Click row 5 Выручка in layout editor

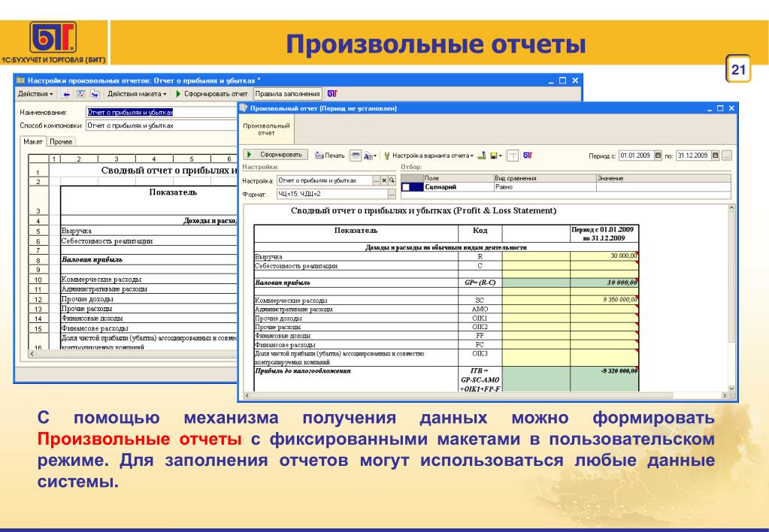(x=149, y=231)
